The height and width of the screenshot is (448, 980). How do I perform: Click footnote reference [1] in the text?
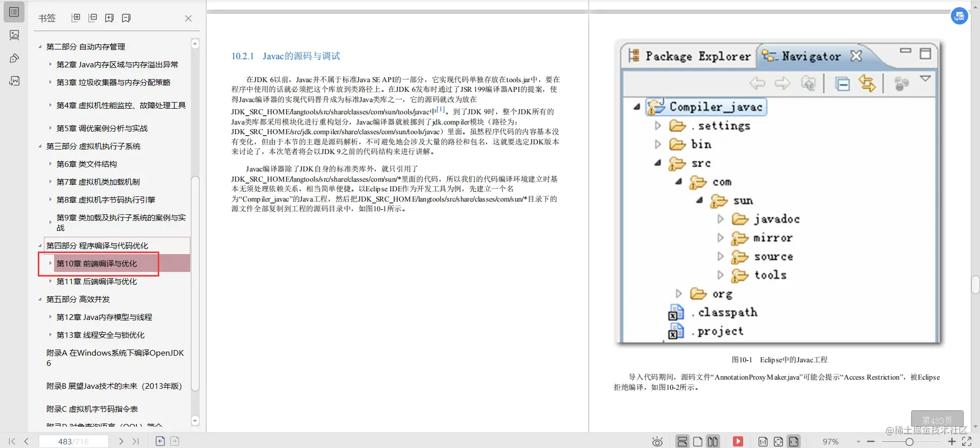pos(441,109)
